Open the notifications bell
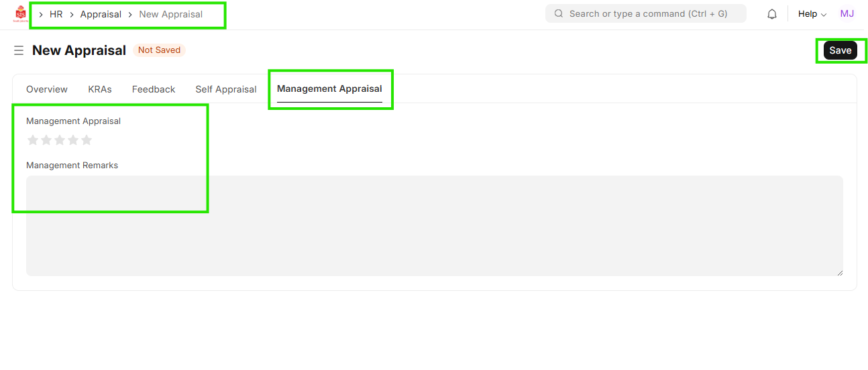Image resolution: width=868 pixels, height=370 pixels. 772,14
